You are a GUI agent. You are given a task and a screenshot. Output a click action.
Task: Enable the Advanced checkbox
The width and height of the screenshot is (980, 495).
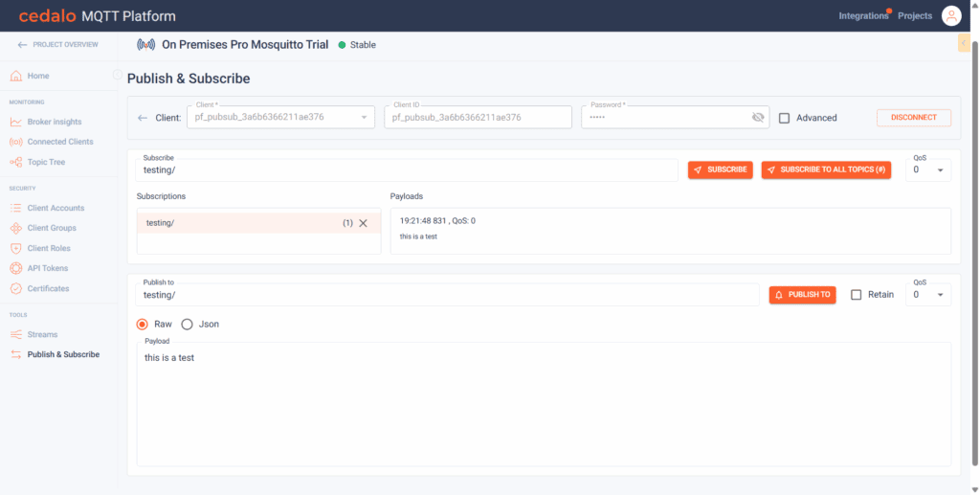785,118
